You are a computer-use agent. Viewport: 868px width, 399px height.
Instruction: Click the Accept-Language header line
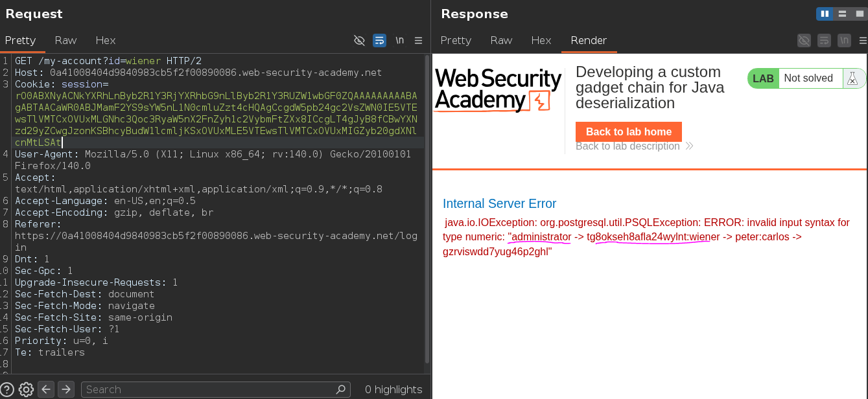pos(105,201)
